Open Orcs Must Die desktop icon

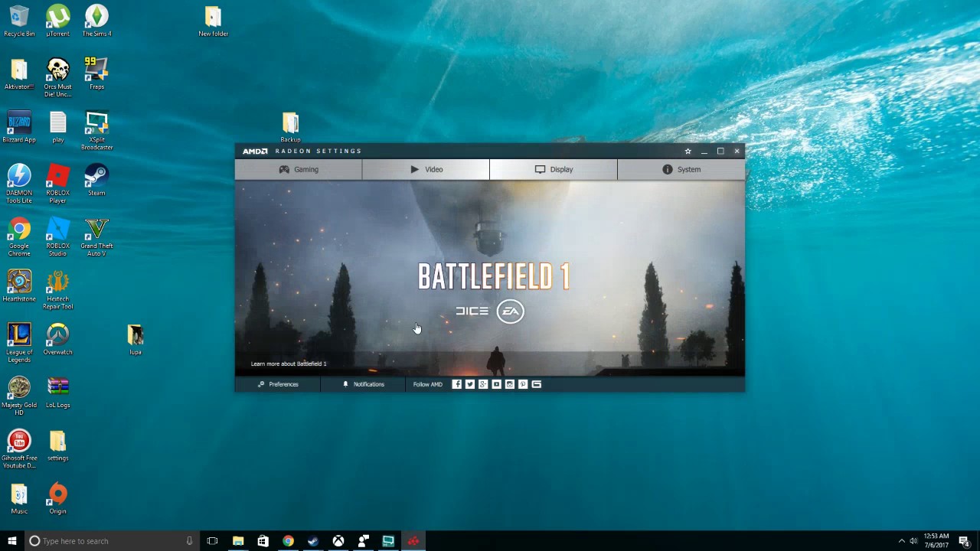[x=57, y=78]
